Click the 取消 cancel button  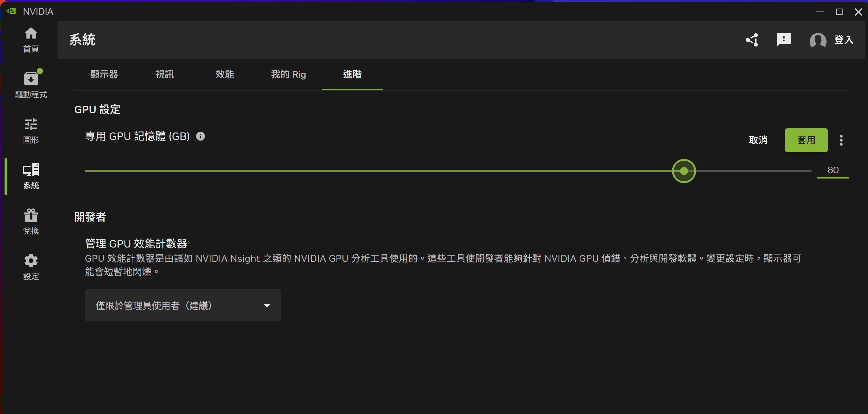click(758, 140)
